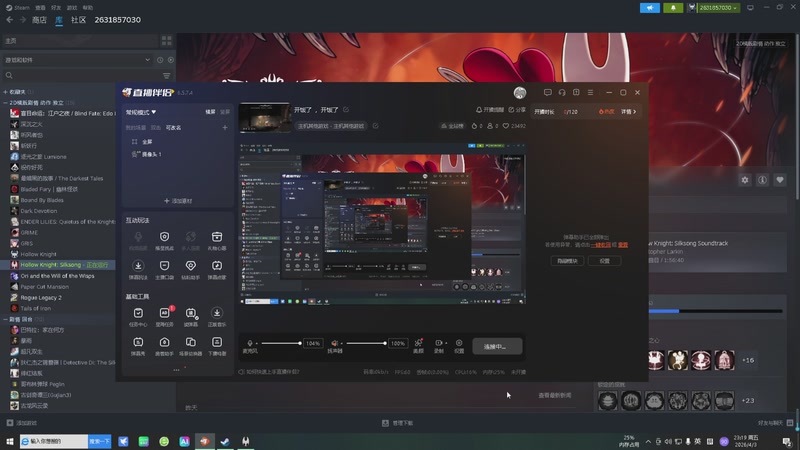Screen dimensions: 800x450
Task: Open 礼物心愿 gift wish feature
Action: (x=217, y=240)
